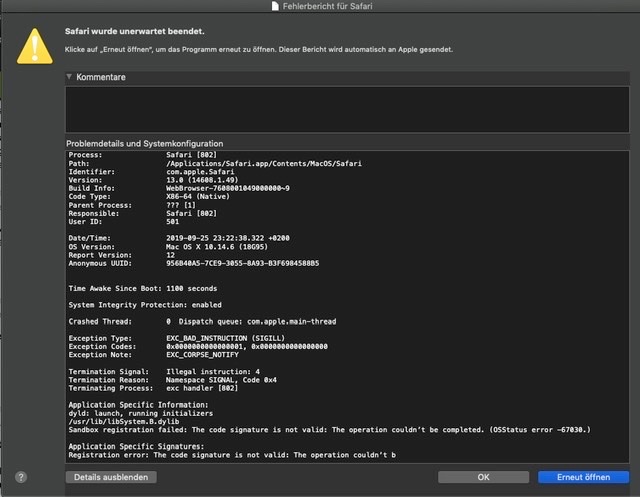Click the Problemdetails und Systemkonfiguration label
This screenshot has height=497, width=640.
(144, 144)
